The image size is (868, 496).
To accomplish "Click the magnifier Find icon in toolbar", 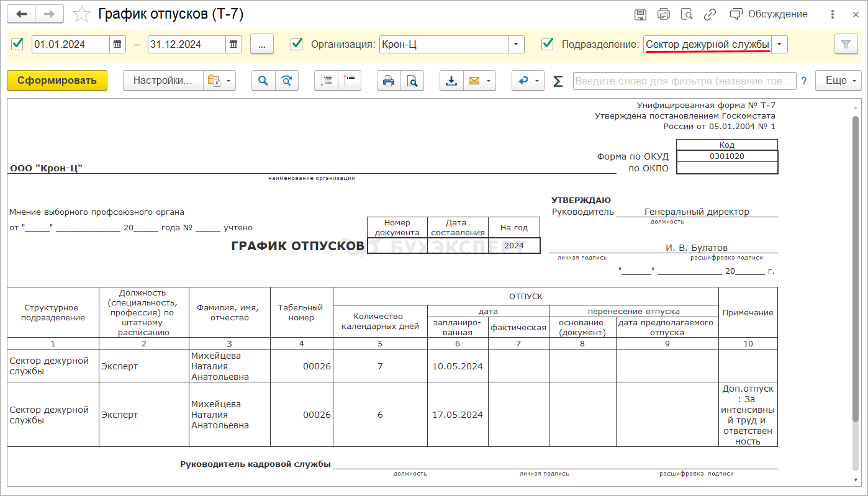I will [x=263, y=81].
